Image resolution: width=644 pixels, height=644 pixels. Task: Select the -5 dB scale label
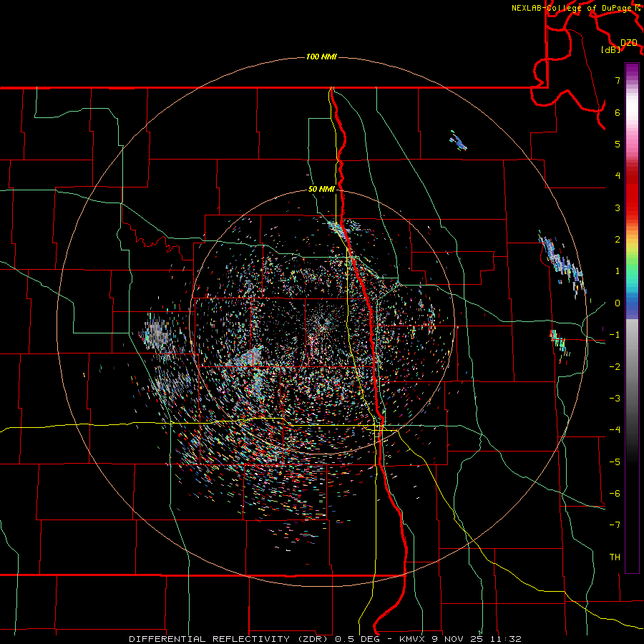(x=615, y=462)
